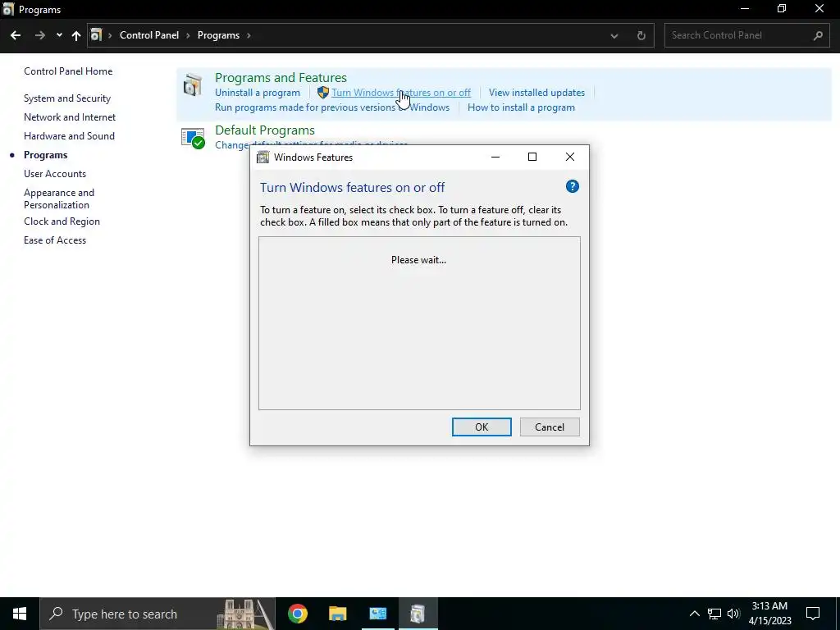Expand the chevron after Control Panel in the address bar
Viewport: 840px width, 630px height.
(188, 35)
